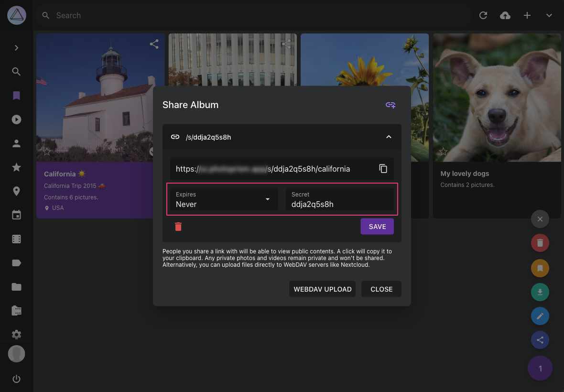The width and height of the screenshot is (564, 392).
Task: Open Favorites via star sidebar icon
Action: (x=16, y=167)
